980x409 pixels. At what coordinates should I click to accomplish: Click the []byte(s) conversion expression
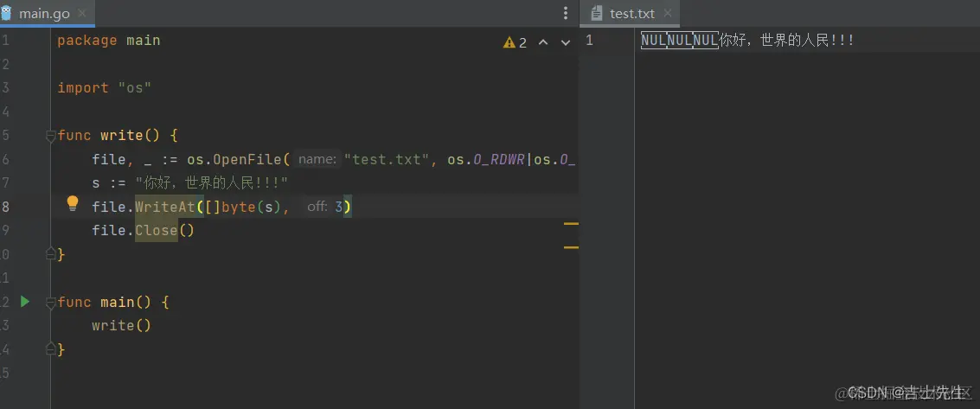coord(243,207)
